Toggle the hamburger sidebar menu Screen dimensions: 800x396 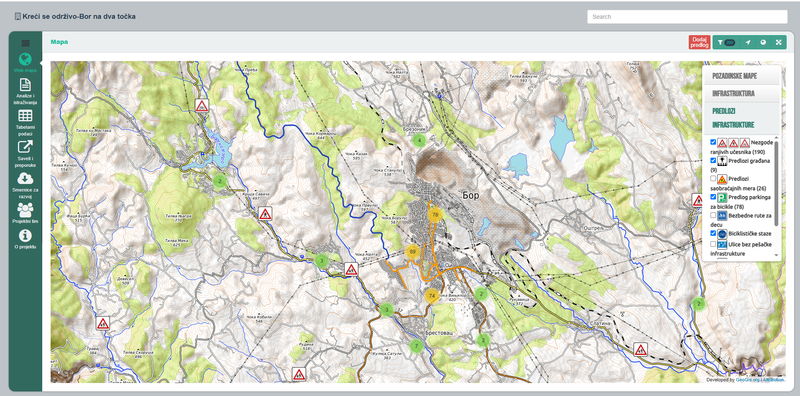point(26,43)
